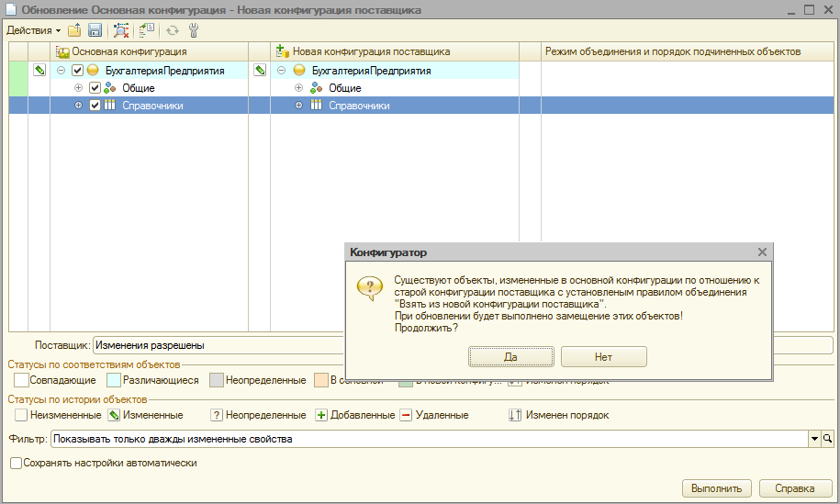Click the Новая конфигурация поставщика header text
The width and height of the screenshot is (840, 504).
(x=371, y=52)
